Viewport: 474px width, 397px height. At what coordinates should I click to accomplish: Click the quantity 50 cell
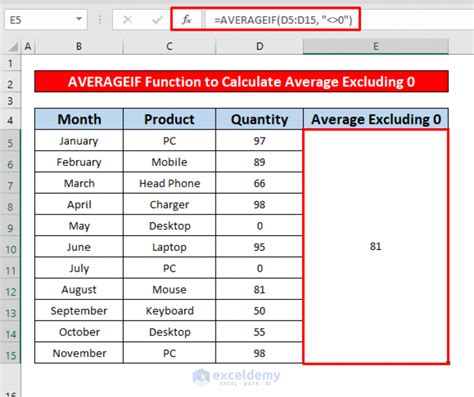(x=259, y=311)
